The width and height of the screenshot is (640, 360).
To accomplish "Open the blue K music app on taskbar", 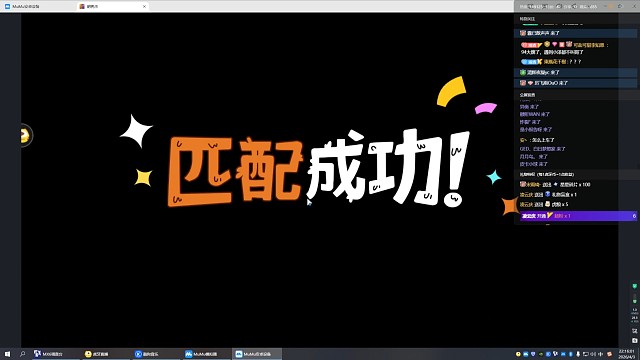I will pyautogui.click(x=156, y=354).
